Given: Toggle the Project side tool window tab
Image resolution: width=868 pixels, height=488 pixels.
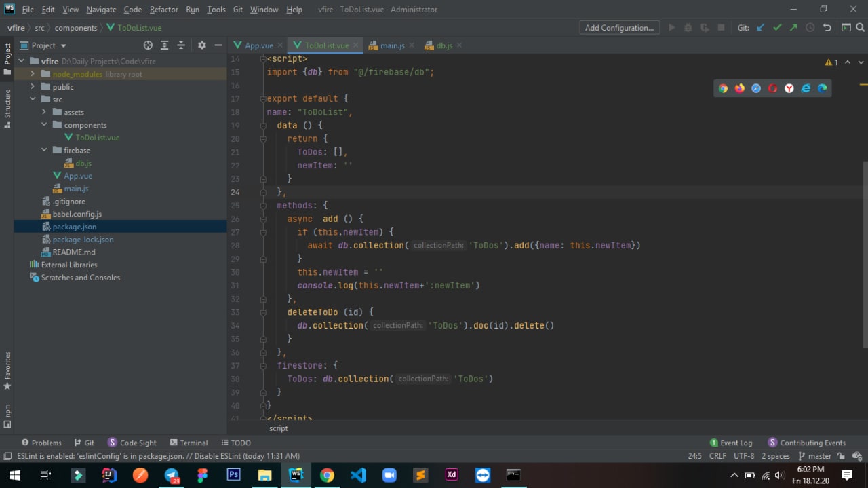Looking at the screenshot, I should point(7,58).
